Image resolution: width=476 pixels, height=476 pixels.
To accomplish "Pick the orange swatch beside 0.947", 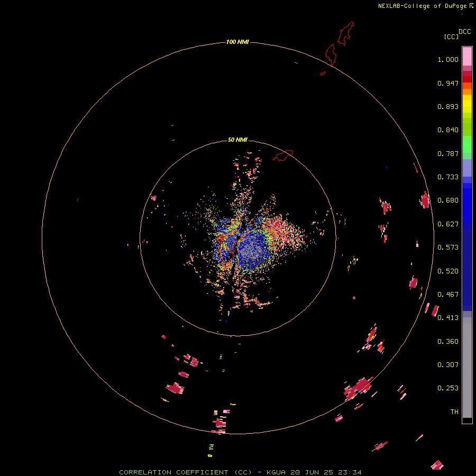I will 467,85.
